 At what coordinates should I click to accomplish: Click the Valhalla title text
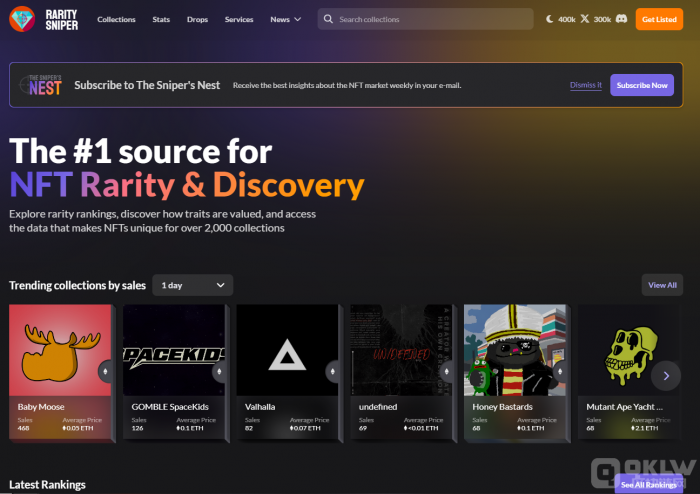[x=260, y=407]
